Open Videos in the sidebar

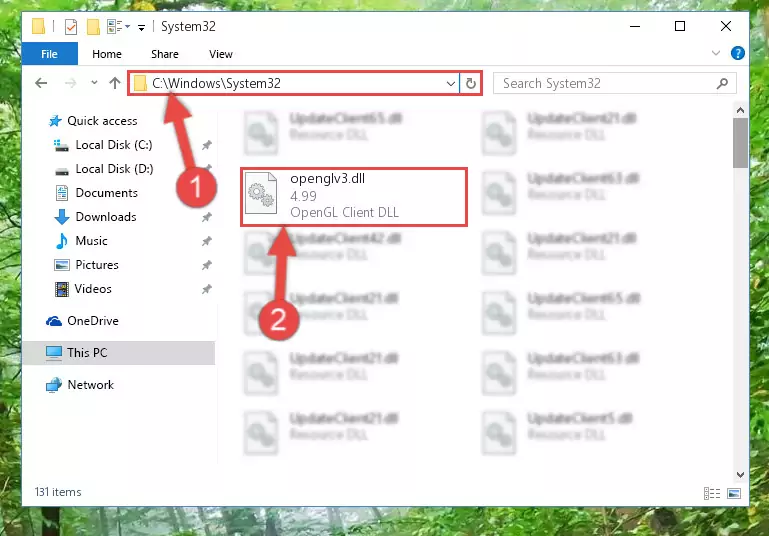click(x=93, y=289)
